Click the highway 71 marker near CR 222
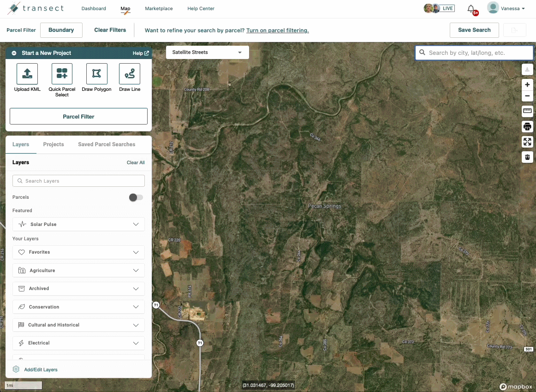The image size is (536, 392). (156, 305)
